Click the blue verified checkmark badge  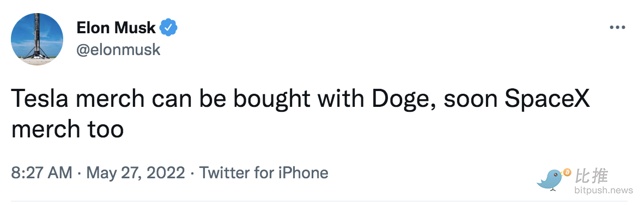pos(168,28)
